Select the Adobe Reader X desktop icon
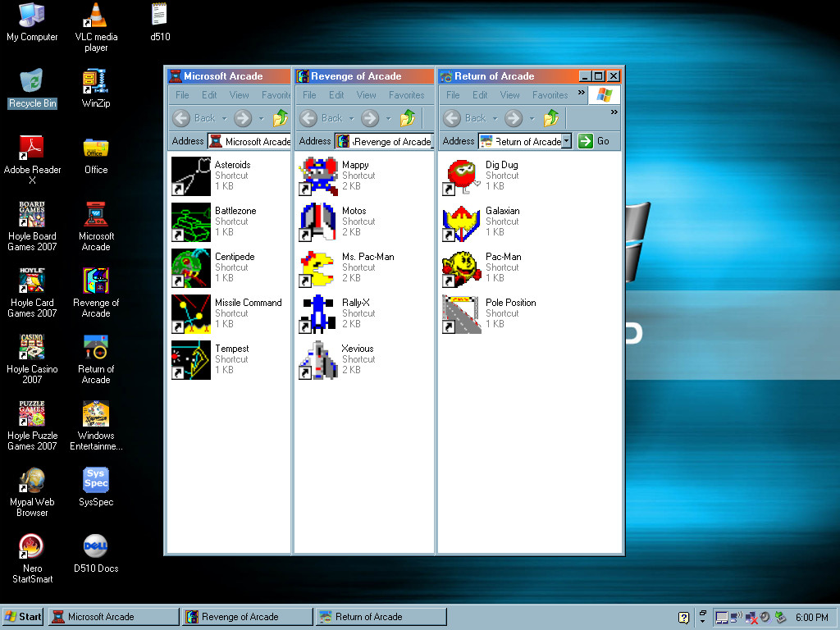 [32, 160]
